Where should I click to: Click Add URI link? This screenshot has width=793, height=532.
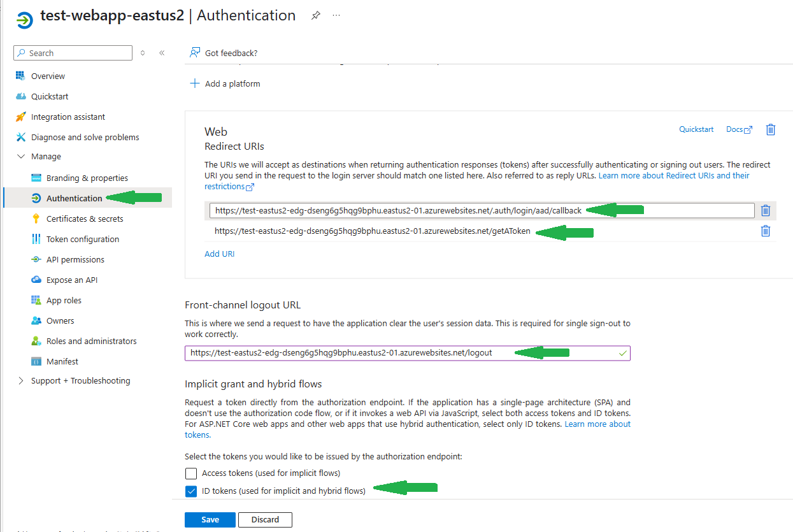tap(219, 253)
